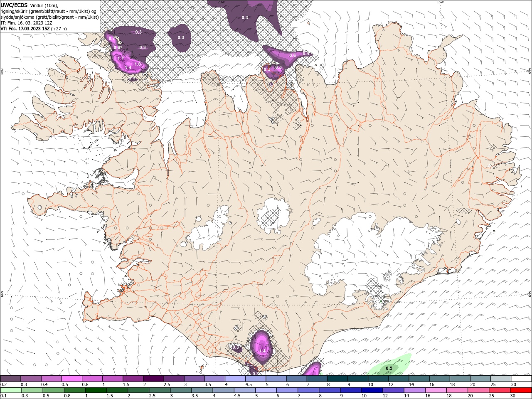Screen dimensions: 532x399
Task: Click the 0.3 label in isolated oval patch
Action: pos(181,37)
